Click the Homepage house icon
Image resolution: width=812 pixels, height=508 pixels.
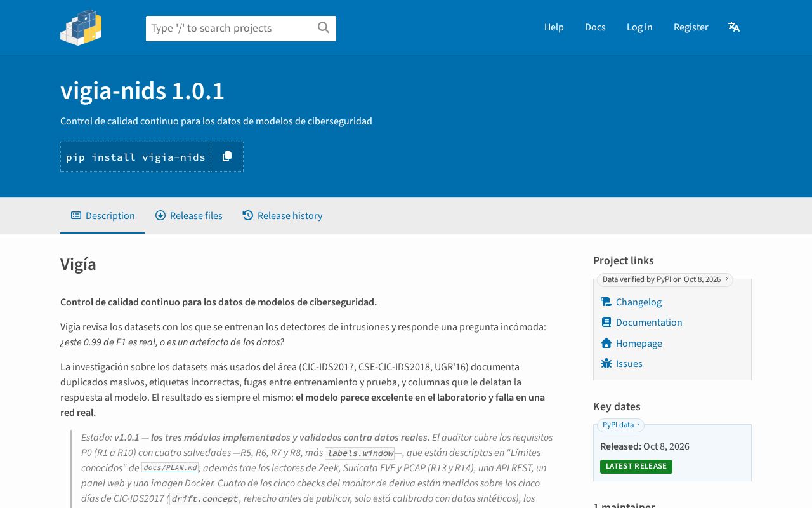pos(606,343)
